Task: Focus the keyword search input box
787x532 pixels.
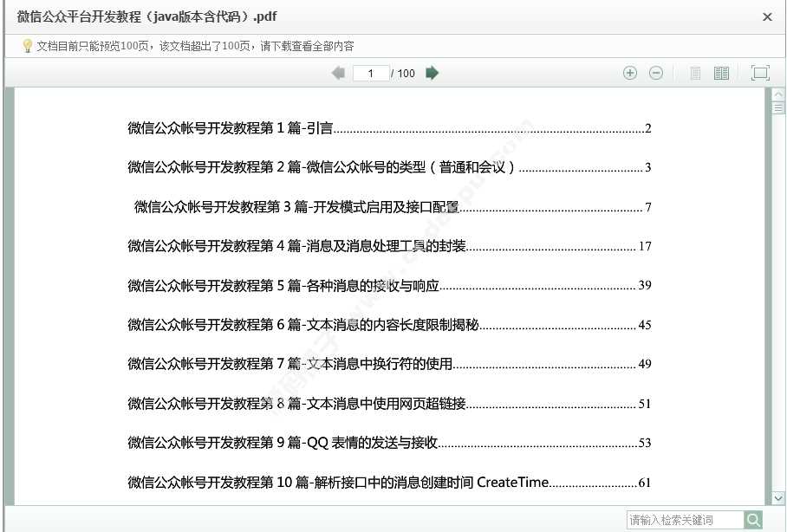Action: [x=685, y=520]
